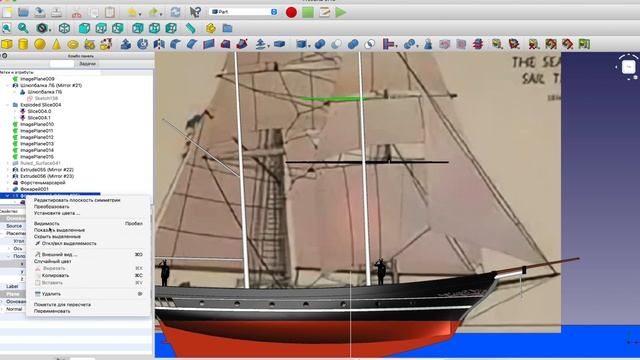
Task: Choose Удалить in context menu
Action: (51, 294)
